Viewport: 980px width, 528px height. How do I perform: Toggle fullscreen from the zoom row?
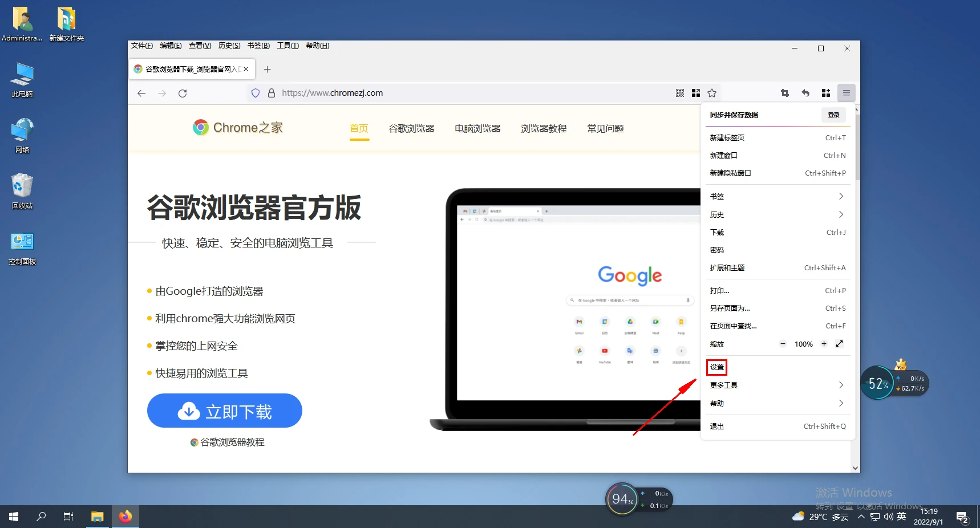point(839,344)
